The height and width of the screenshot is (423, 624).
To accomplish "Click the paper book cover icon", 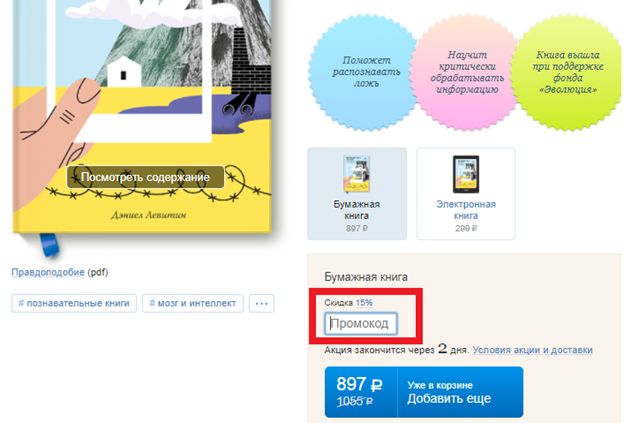I will (356, 174).
